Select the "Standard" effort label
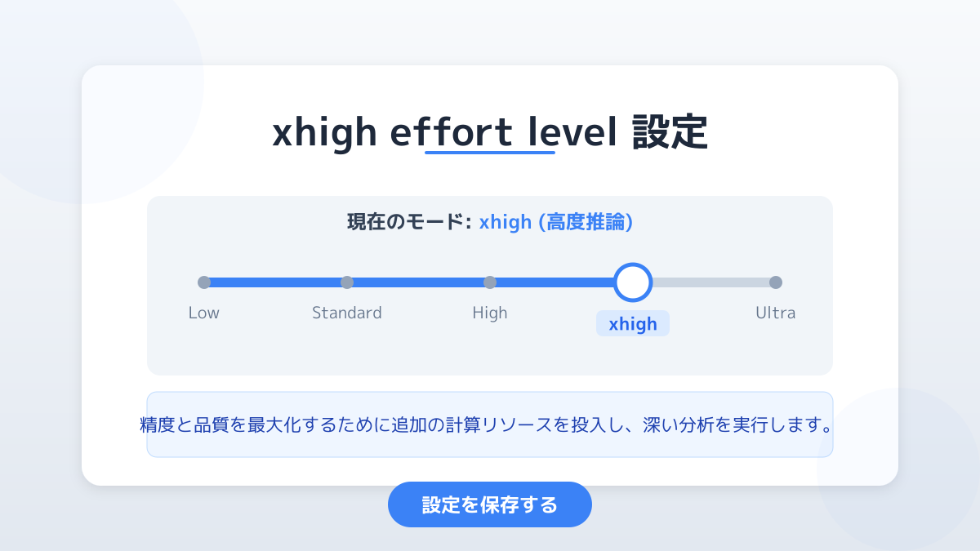 (x=347, y=313)
